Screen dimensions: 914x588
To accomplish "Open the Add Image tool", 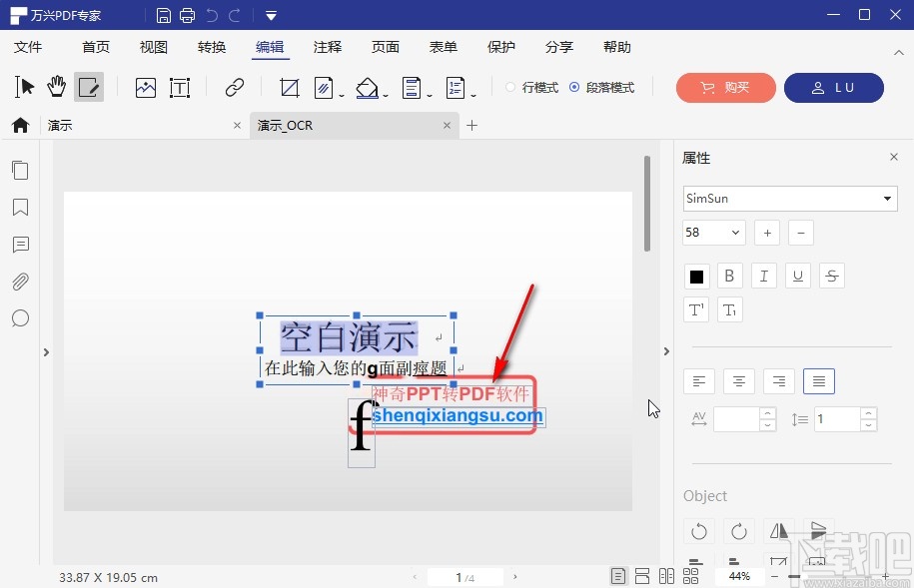I will pos(145,87).
